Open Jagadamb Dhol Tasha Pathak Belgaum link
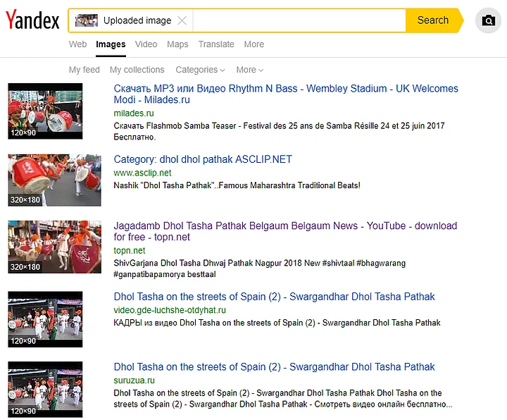This screenshot has width=507, height=420. pos(285,231)
